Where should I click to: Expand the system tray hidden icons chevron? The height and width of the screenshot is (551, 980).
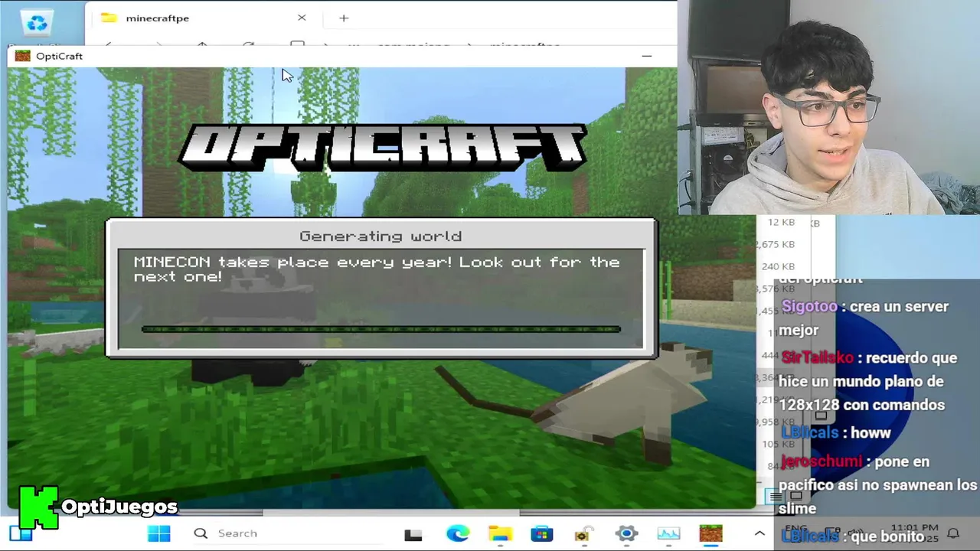[759, 533]
